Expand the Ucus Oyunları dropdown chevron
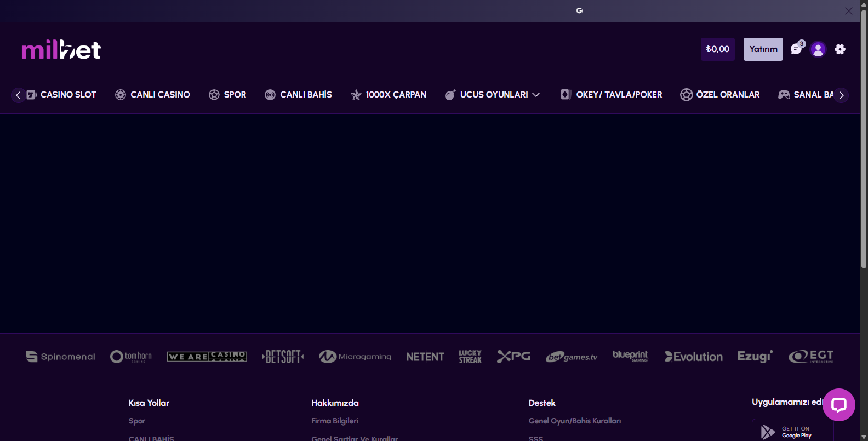The image size is (868, 441). [x=536, y=95]
